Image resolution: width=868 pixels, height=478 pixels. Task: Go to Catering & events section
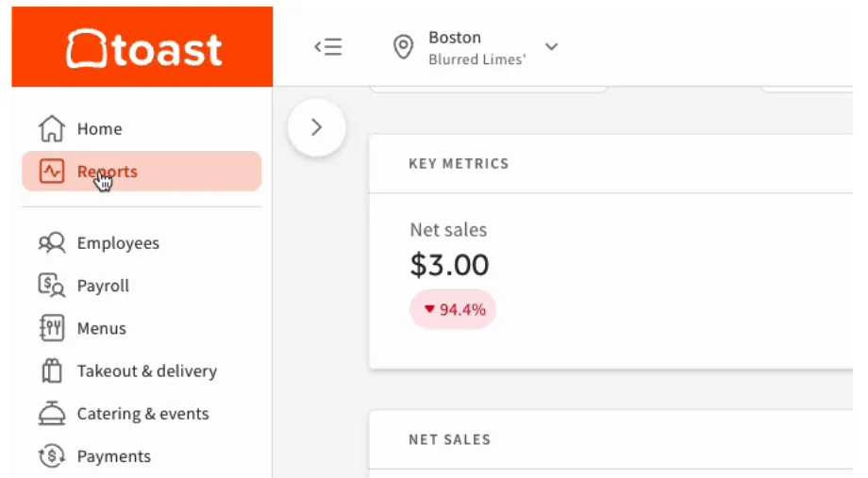pos(142,413)
